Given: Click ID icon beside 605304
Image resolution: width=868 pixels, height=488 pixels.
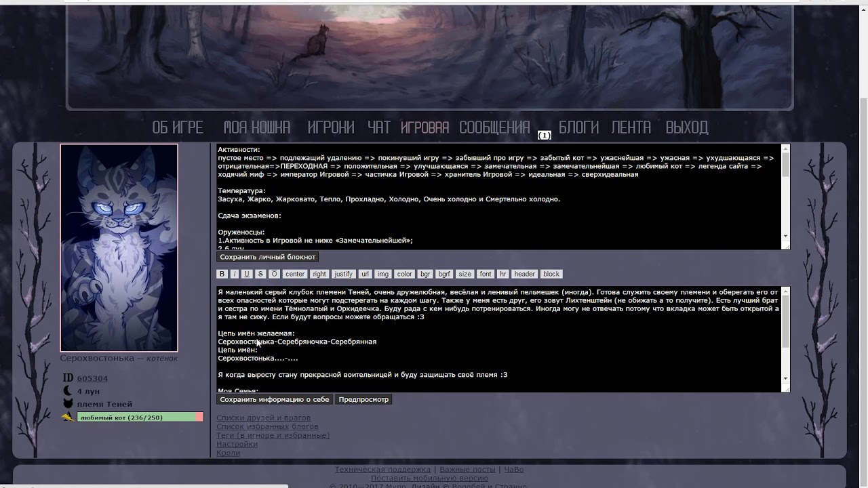Looking at the screenshot, I should click(68, 378).
